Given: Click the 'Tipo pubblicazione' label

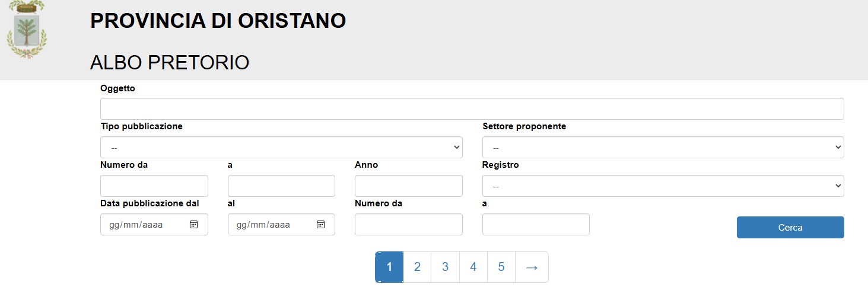Looking at the screenshot, I should [142, 126].
